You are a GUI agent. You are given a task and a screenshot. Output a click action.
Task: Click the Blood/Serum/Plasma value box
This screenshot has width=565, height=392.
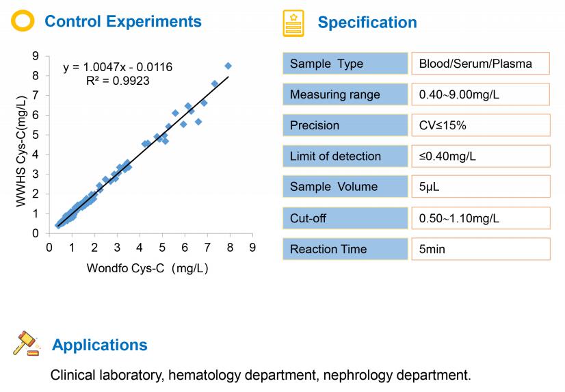[481, 64]
